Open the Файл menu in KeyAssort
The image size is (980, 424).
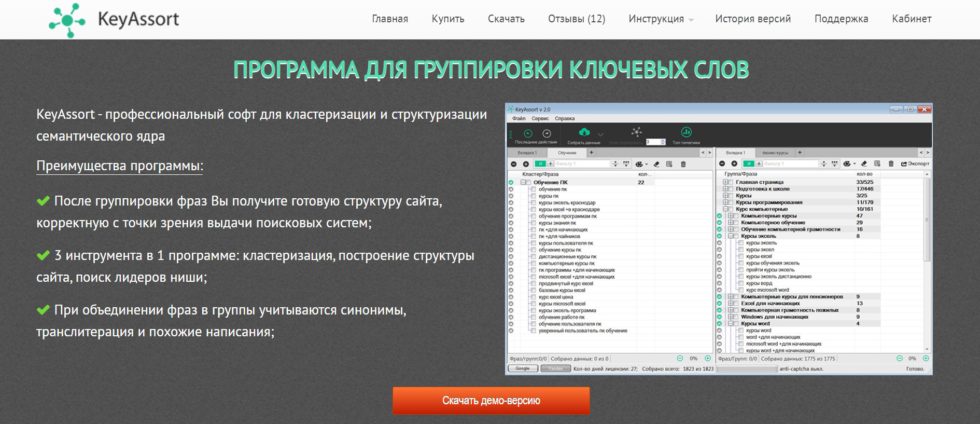click(x=519, y=119)
